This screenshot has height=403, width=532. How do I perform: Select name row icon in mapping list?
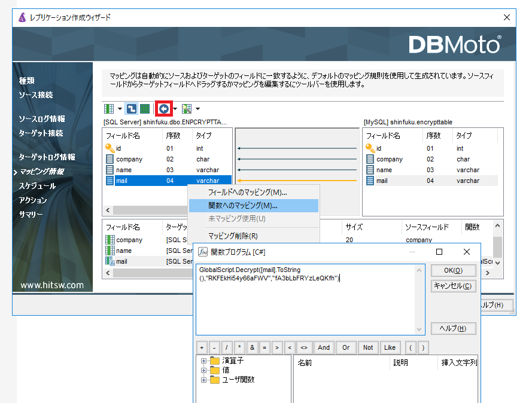click(110, 251)
